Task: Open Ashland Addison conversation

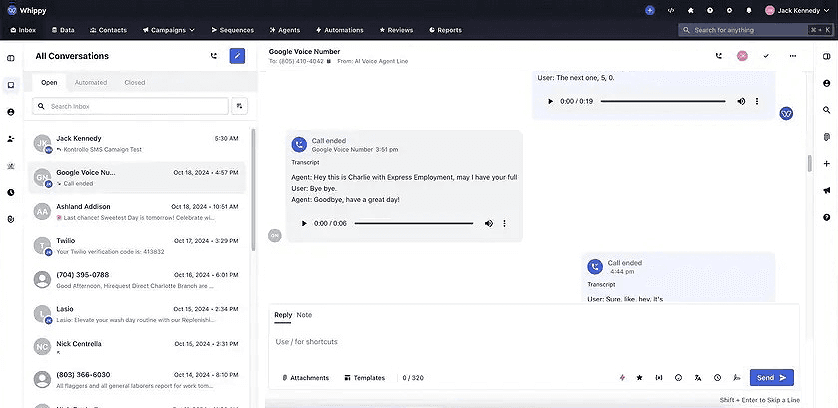Action: point(137,211)
